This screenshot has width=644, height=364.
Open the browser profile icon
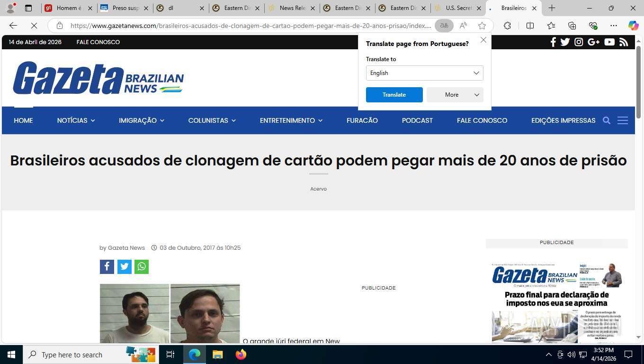10,8
